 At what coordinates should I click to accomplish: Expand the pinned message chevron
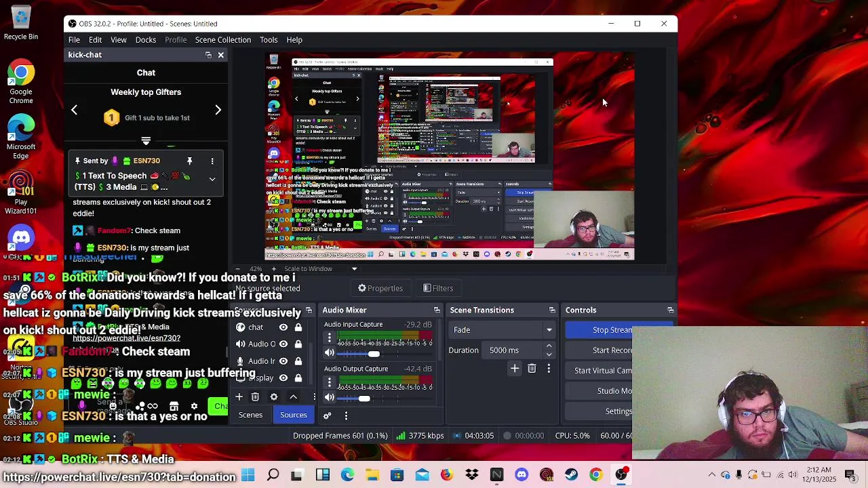(x=212, y=179)
